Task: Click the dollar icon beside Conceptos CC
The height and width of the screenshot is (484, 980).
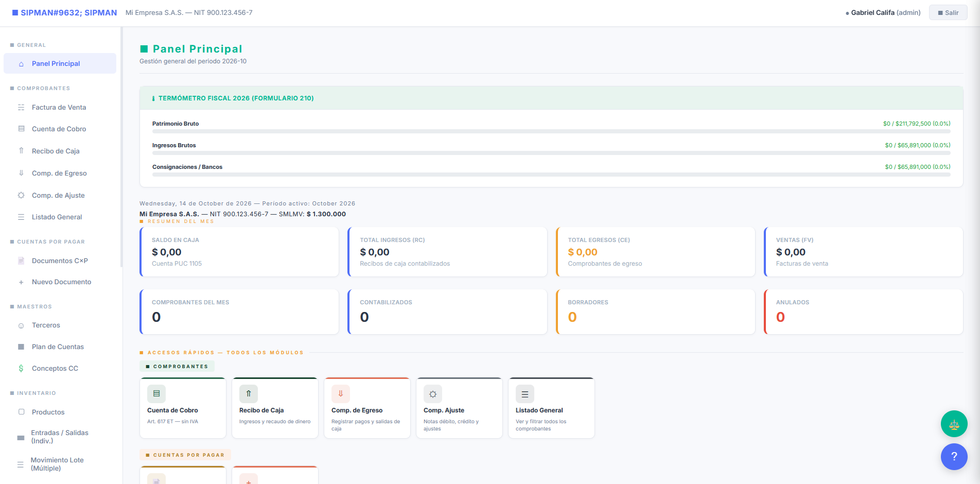Action: coord(21,368)
